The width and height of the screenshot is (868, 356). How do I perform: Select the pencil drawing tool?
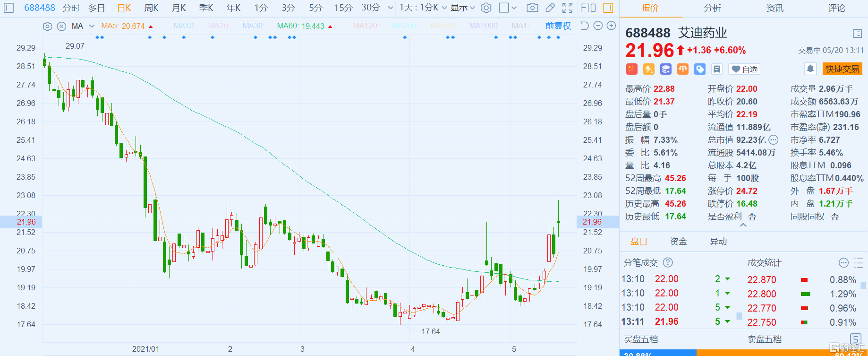(550, 8)
